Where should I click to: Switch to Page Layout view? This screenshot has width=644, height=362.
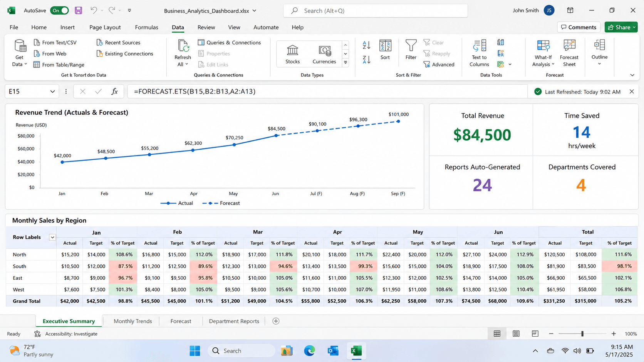516,334
